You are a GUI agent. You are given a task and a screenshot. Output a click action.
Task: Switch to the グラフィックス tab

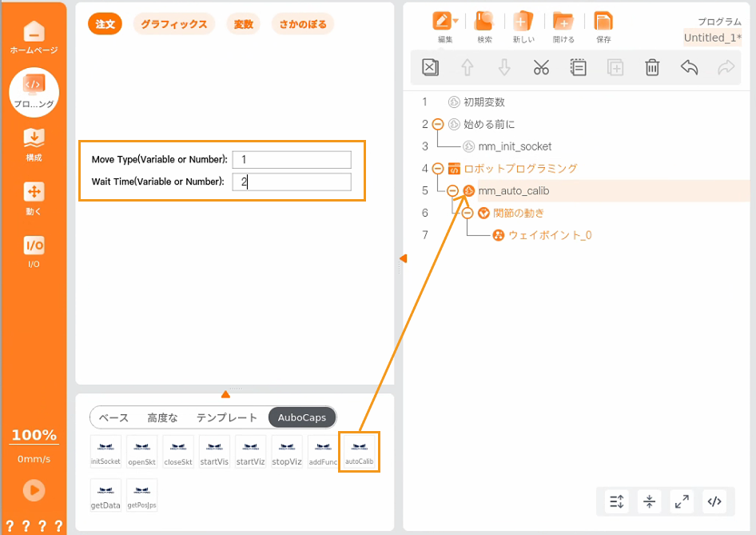174,24
